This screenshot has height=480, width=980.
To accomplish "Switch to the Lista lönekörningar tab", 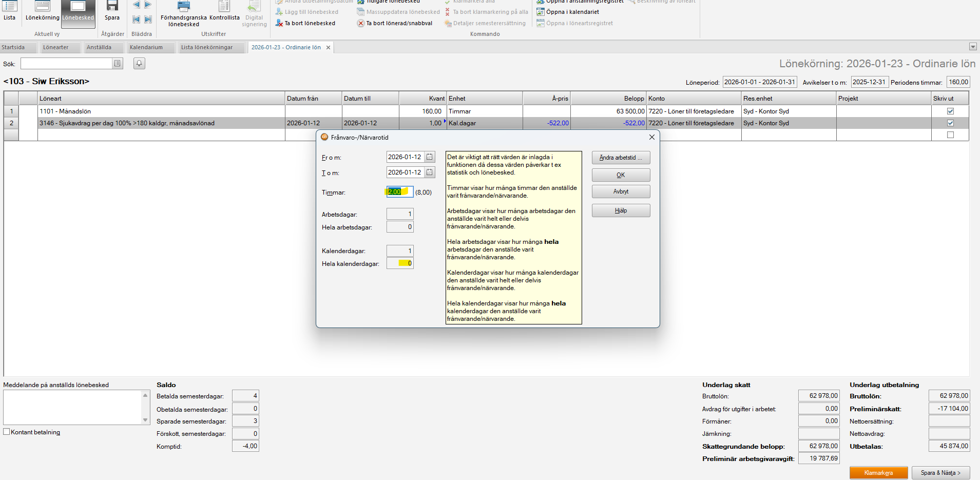I will click(x=207, y=47).
